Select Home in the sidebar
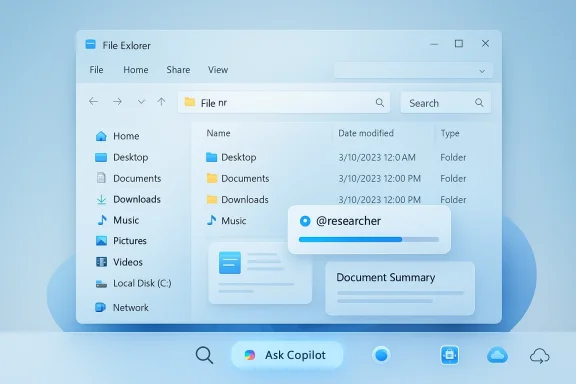The width and height of the screenshot is (576, 384). click(117, 136)
